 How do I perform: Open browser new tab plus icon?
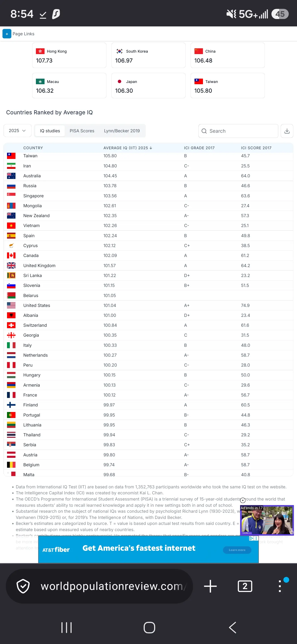click(210, 586)
